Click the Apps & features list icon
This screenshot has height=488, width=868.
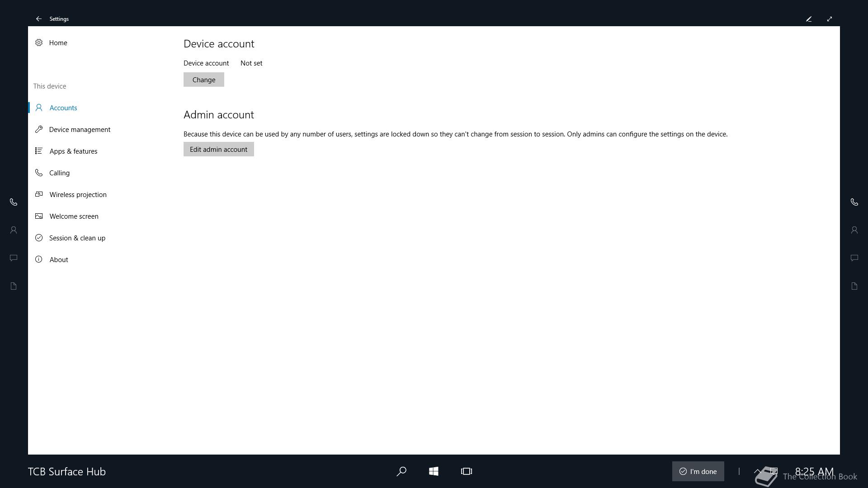pyautogui.click(x=39, y=151)
